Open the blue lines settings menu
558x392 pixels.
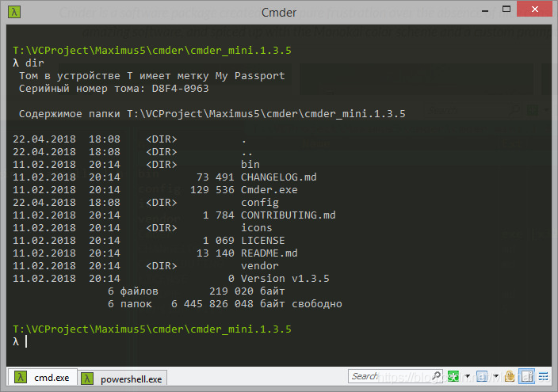click(x=544, y=376)
